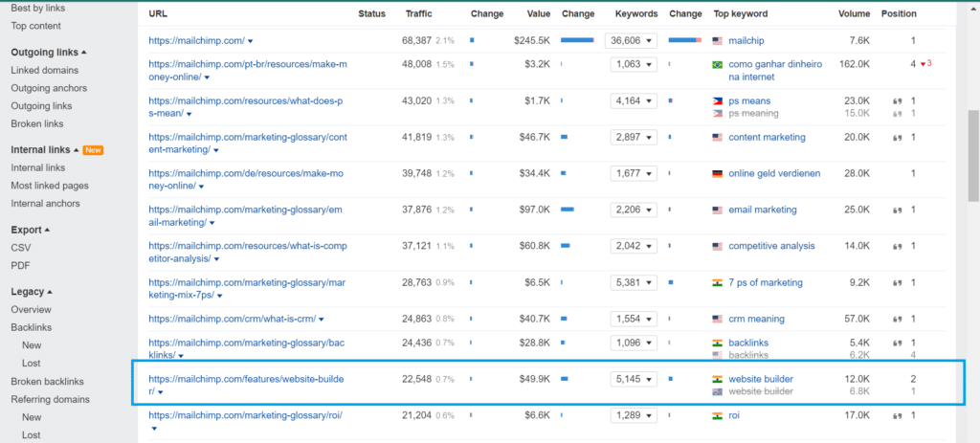The width and height of the screenshot is (980, 443).
Task: Sort by Position column header
Action: [899, 13]
